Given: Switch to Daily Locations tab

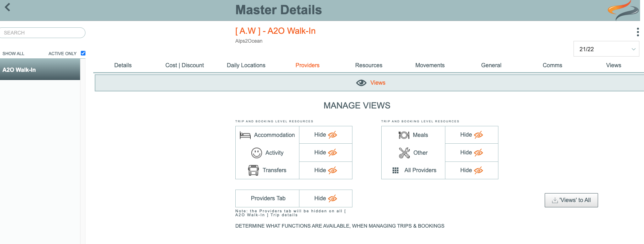Looking at the screenshot, I should [246, 65].
